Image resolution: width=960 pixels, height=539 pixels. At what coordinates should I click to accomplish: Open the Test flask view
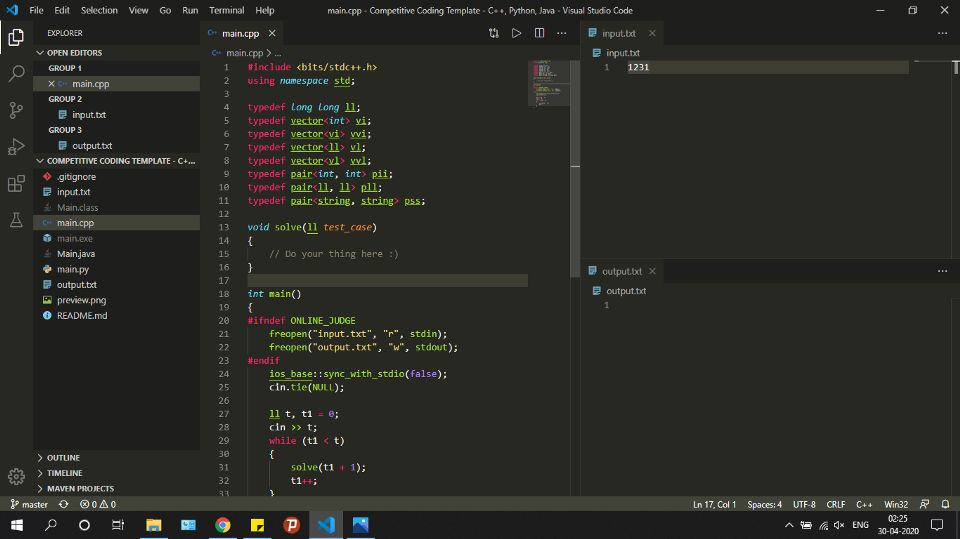coord(16,220)
